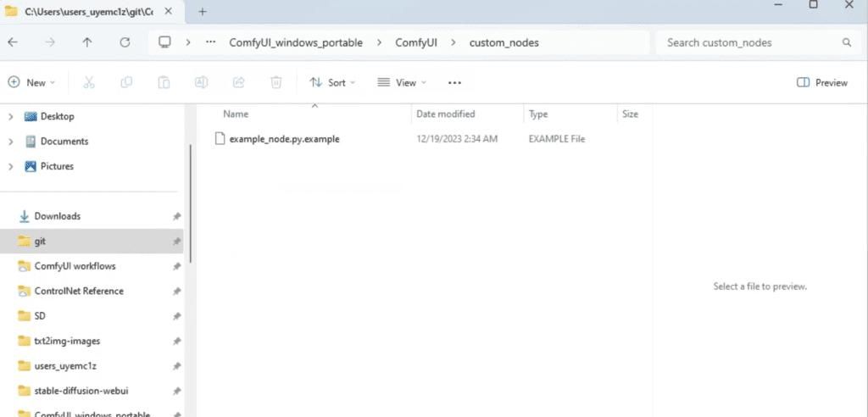
Task: Click the This PC monitor icon in address bar
Action: click(164, 42)
